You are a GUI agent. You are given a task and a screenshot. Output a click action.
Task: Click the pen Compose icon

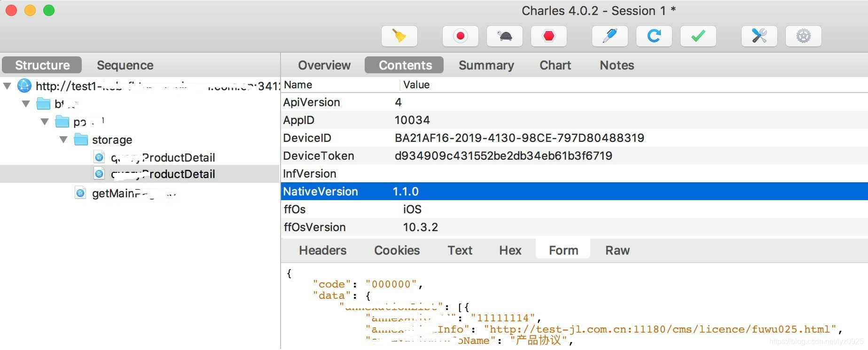(610, 36)
